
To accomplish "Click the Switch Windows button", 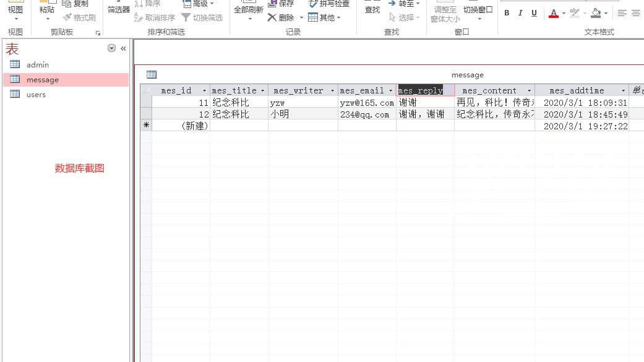I will point(478,10).
